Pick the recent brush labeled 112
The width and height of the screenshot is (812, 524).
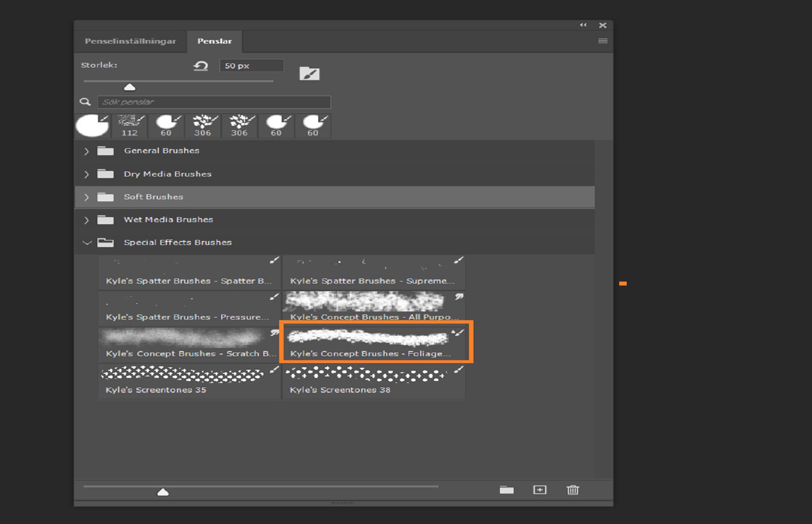[x=129, y=126]
